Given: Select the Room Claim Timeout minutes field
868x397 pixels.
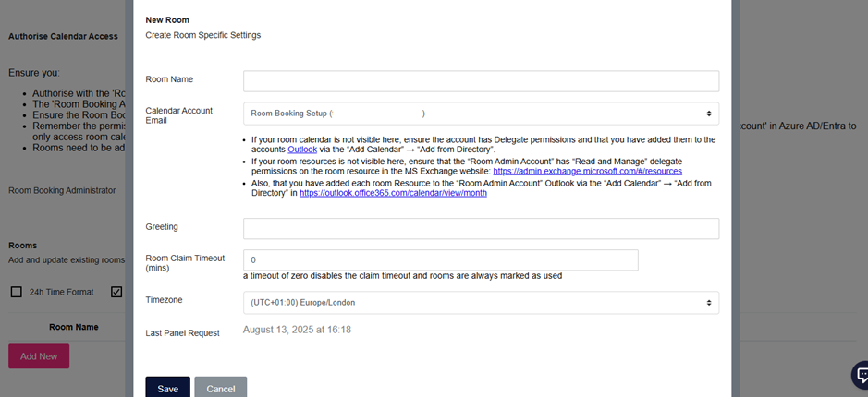Looking at the screenshot, I should [x=441, y=259].
